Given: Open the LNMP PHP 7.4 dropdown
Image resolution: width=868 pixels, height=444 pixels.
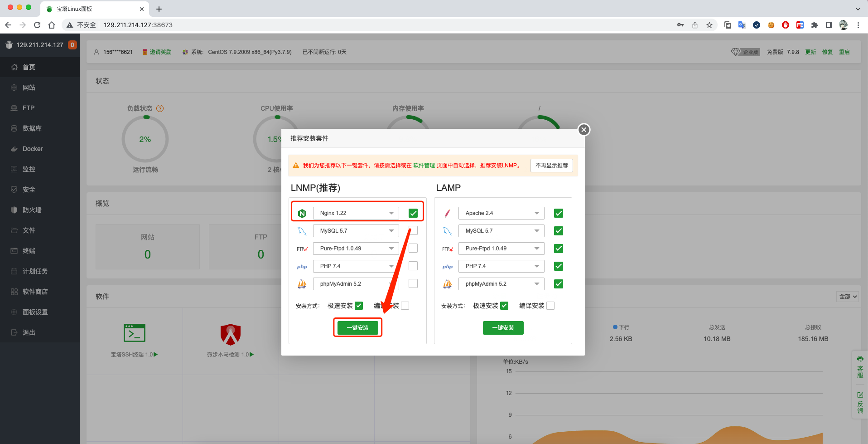Looking at the screenshot, I should click(356, 266).
